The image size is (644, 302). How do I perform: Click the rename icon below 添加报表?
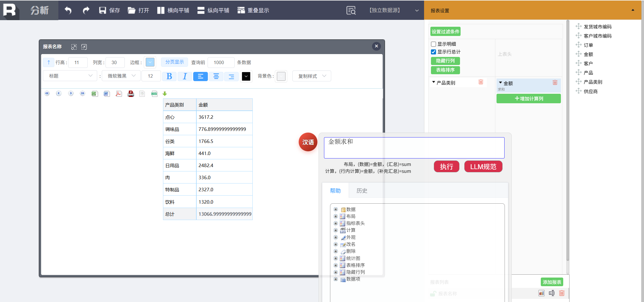pos(552,293)
